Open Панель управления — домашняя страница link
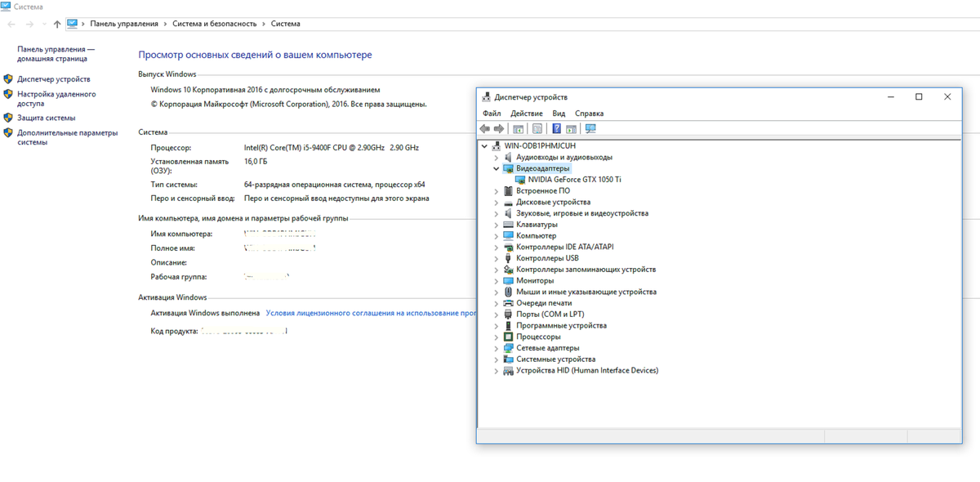Viewport: 980px width, 482px height. click(x=56, y=54)
